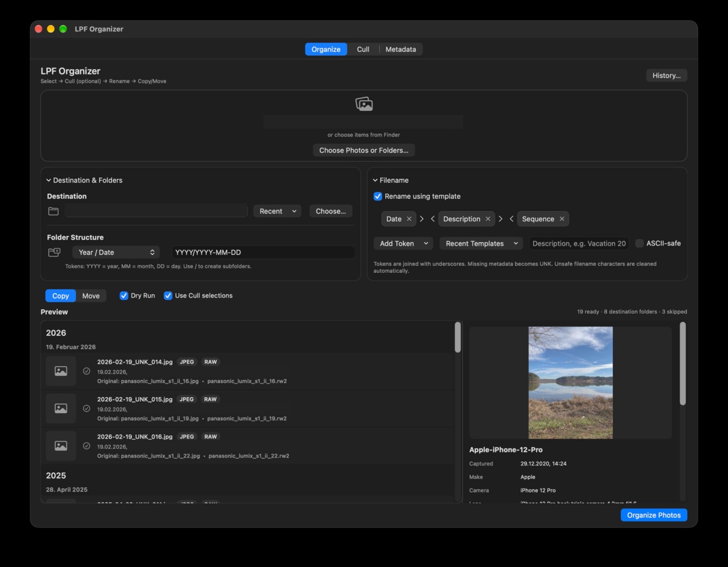Select Move mode
The width and height of the screenshot is (728, 567).
[x=91, y=296]
